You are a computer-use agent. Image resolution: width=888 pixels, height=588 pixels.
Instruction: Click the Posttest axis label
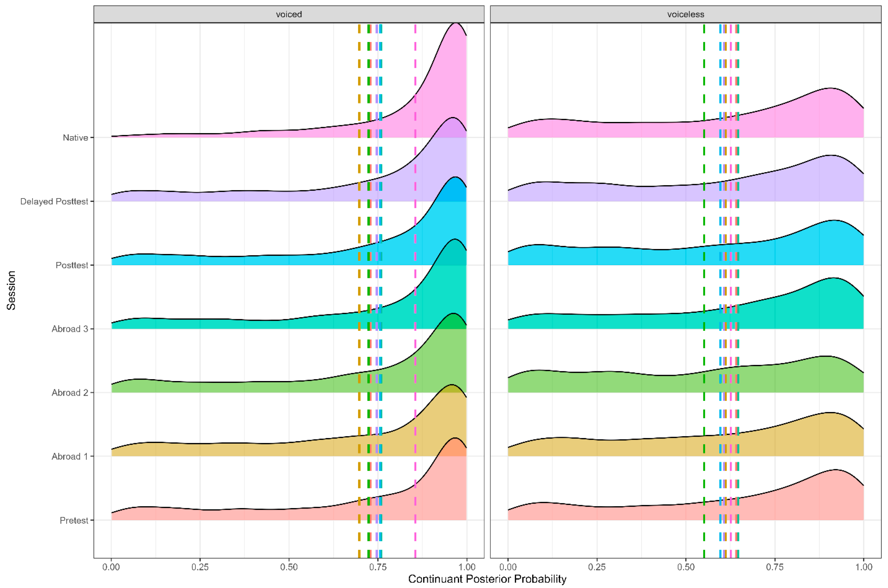pos(72,265)
